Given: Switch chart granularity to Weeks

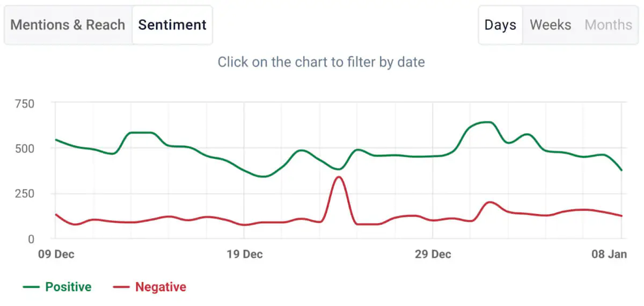Looking at the screenshot, I should coord(551,25).
